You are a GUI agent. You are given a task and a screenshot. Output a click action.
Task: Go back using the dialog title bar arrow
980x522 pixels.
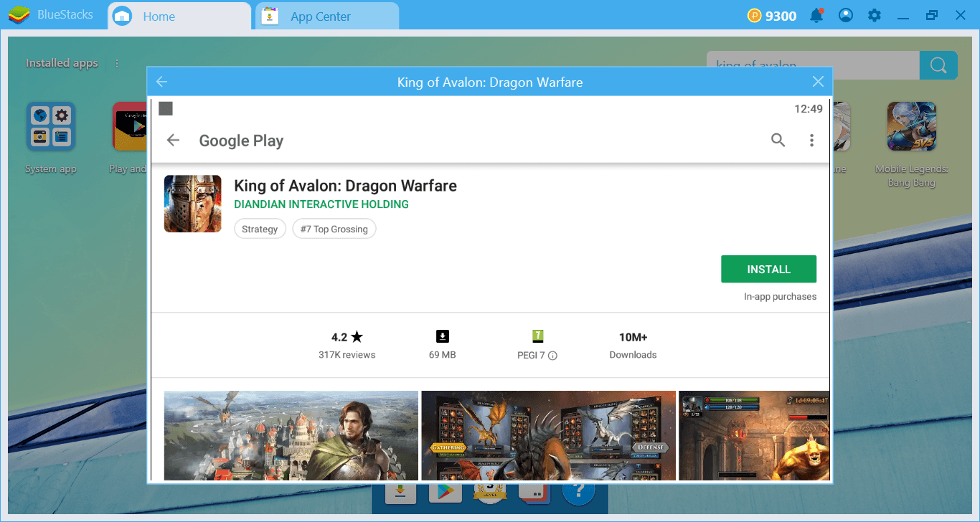161,82
